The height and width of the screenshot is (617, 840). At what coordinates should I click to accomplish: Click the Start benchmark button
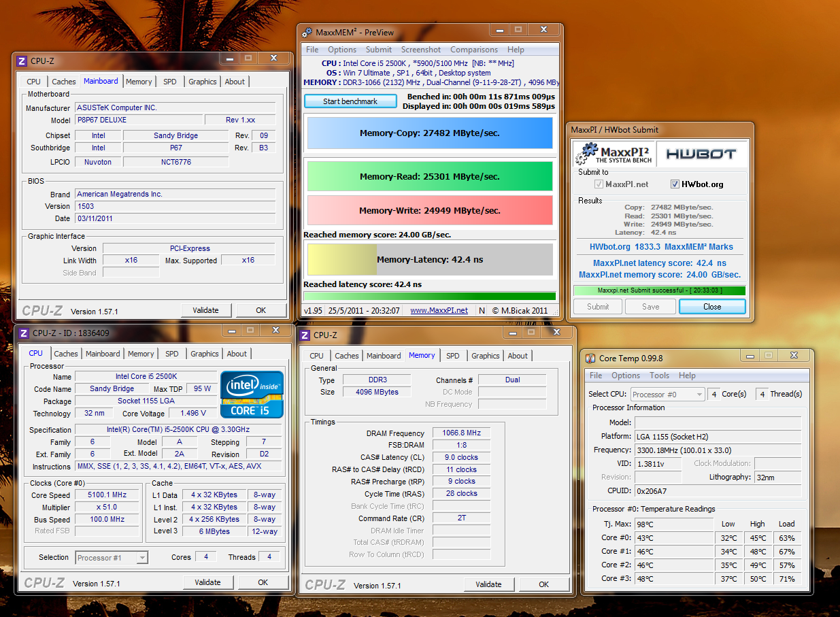[x=350, y=101]
